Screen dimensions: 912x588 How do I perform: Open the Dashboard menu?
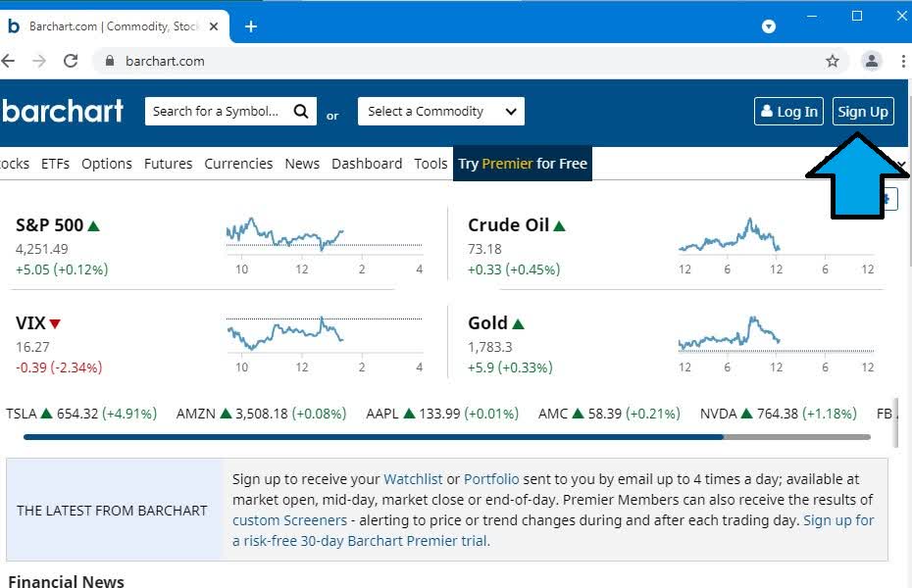pos(367,164)
